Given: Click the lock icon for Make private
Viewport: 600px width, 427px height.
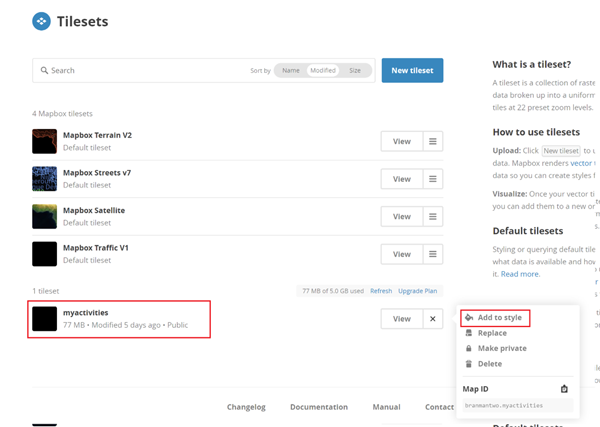Looking at the screenshot, I should 469,348.
